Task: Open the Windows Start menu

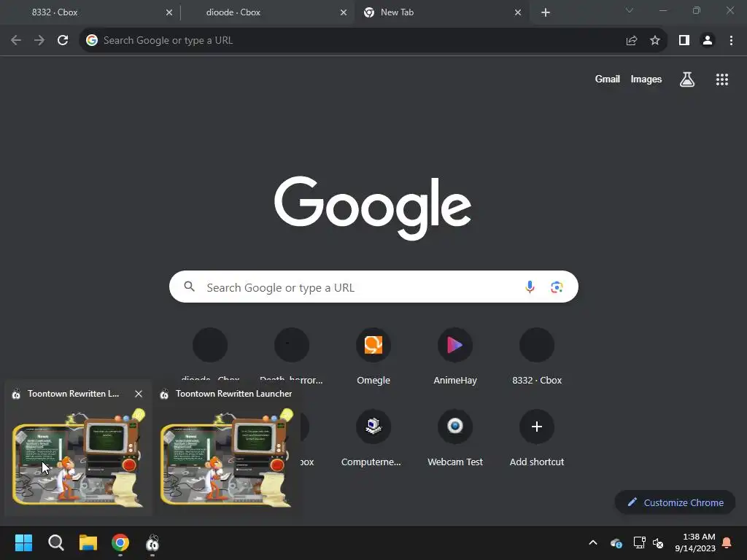Action: (x=23, y=542)
